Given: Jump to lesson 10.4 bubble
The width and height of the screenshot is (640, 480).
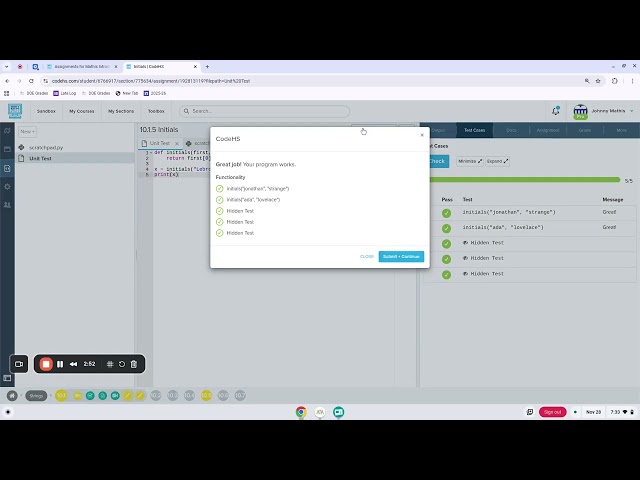Looking at the screenshot, I should pyautogui.click(x=189, y=396).
